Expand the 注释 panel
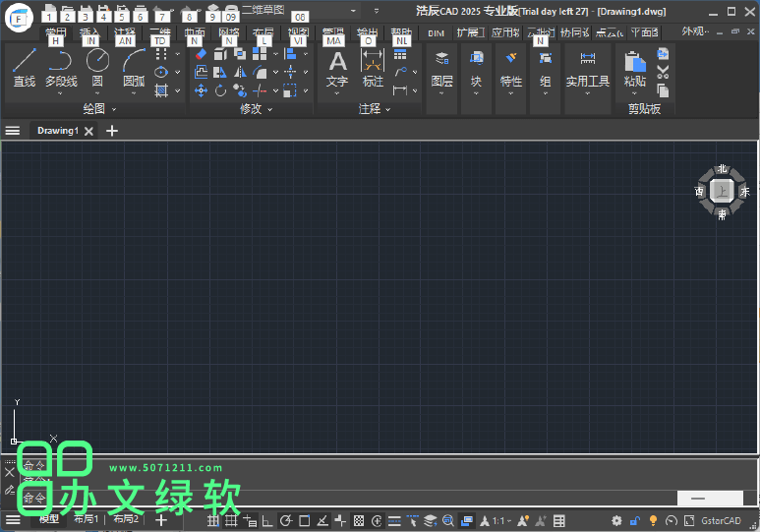The height and width of the screenshot is (532, 760). [x=375, y=109]
